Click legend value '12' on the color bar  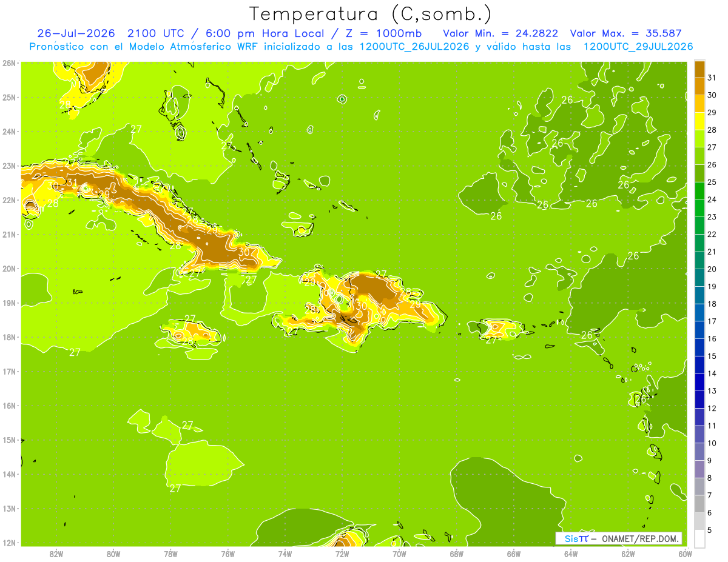click(x=712, y=408)
